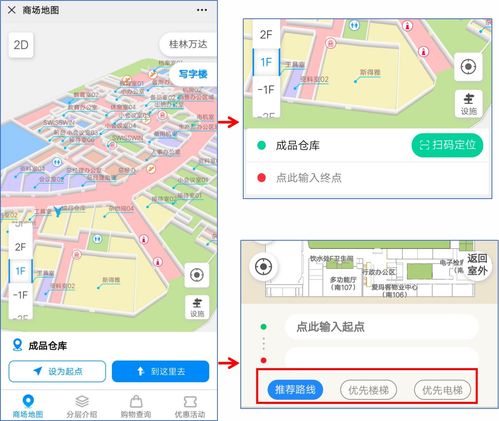Click the 到这里去 navigation button

pos(161,371)
